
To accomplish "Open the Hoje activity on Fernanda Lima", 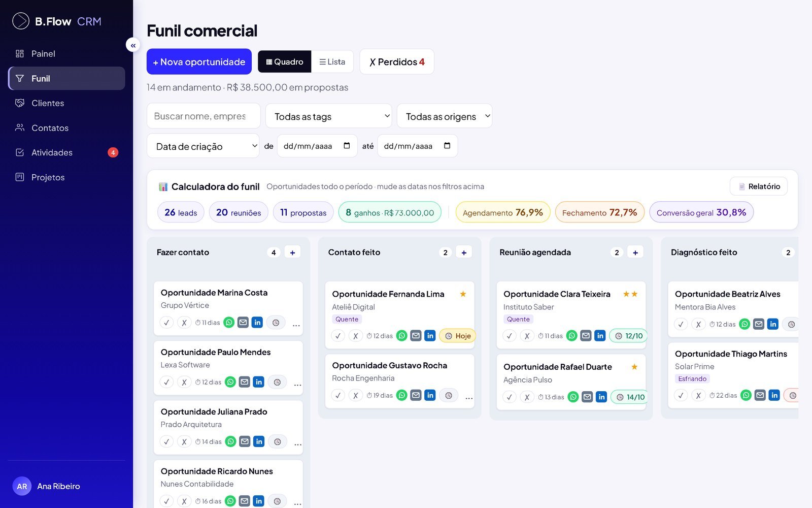I will 458,336.
